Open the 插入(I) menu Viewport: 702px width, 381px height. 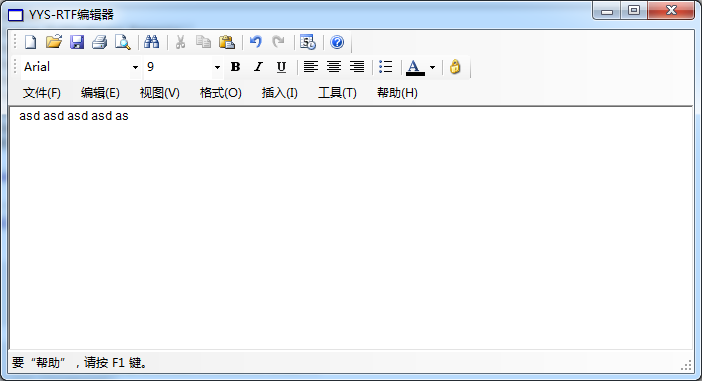pos(279,93)
